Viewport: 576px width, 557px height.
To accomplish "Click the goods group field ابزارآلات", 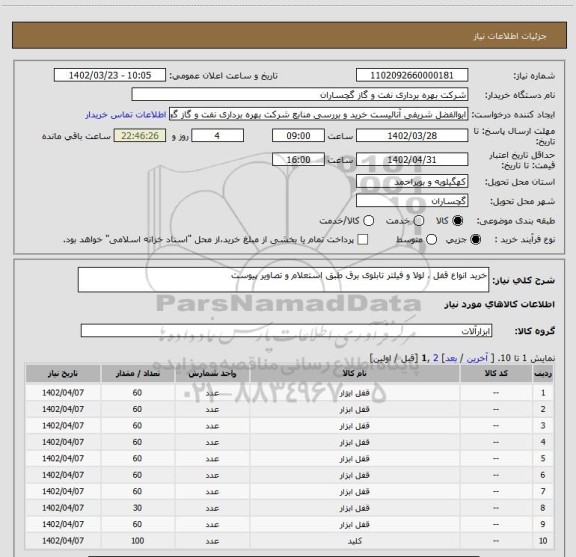I will (287, 331).
